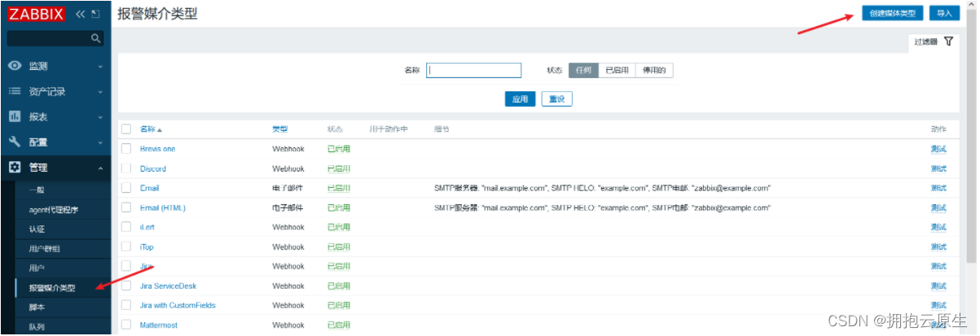980x336 pixels.
Task: Select the 已启用 status filter option
Action: point(617,71)
